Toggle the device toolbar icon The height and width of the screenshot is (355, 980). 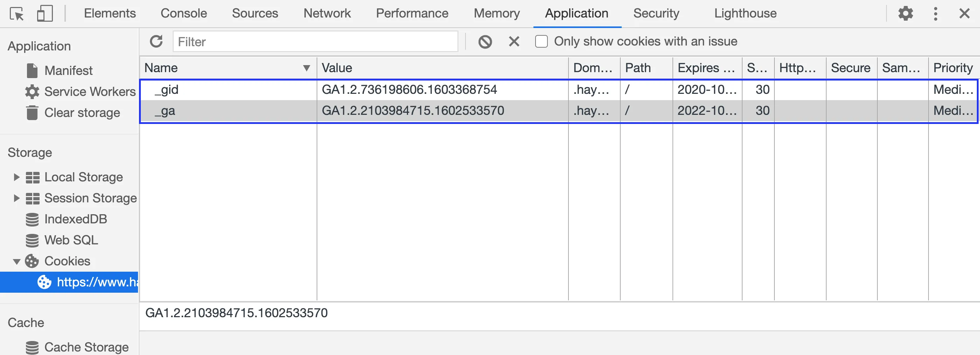[44, 13]
